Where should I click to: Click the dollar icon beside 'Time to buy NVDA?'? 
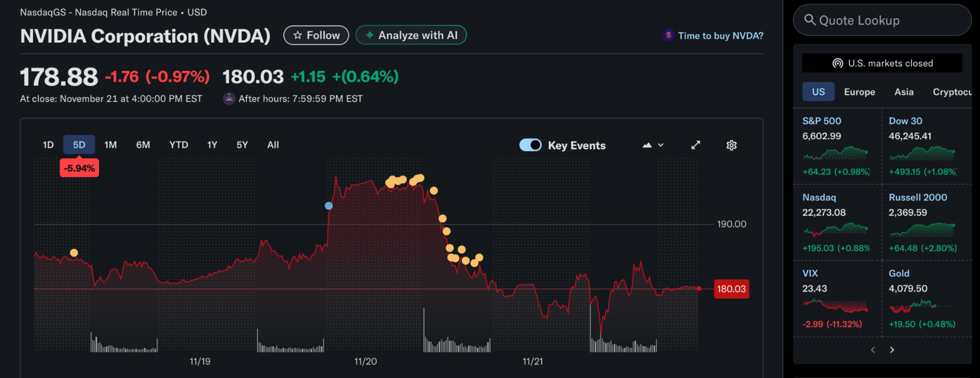tap(669, 35)
